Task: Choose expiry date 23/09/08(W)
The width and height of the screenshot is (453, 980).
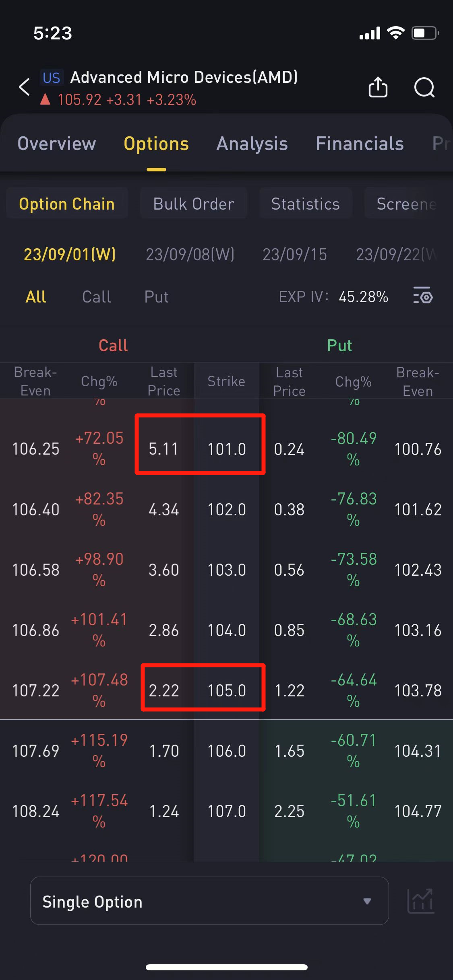Action: point(190,254)
